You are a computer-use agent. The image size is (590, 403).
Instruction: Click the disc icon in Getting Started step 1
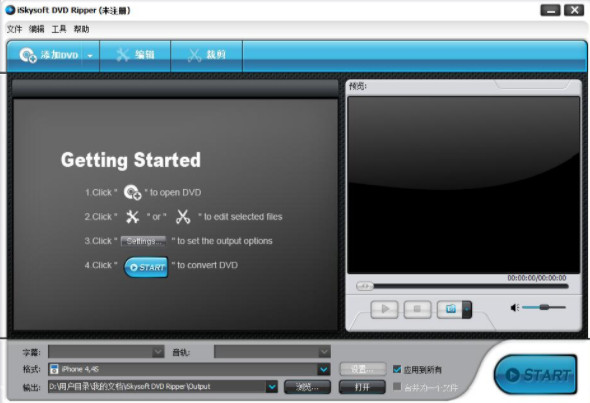132,192
